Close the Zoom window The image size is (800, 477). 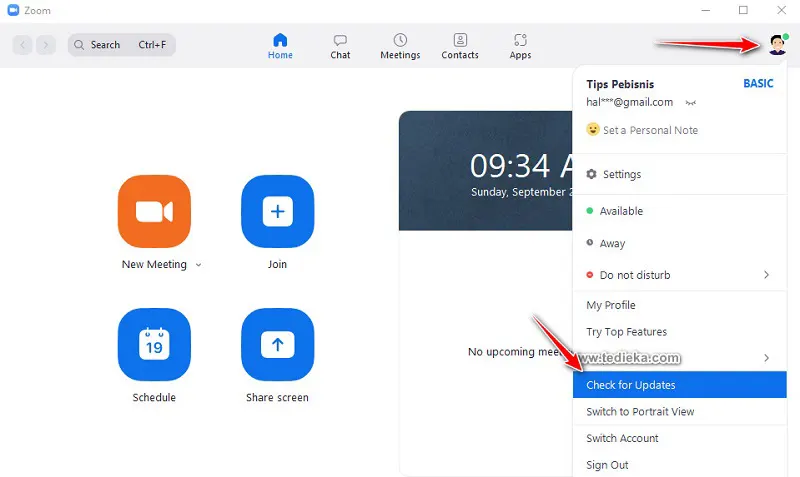point(782,10)
